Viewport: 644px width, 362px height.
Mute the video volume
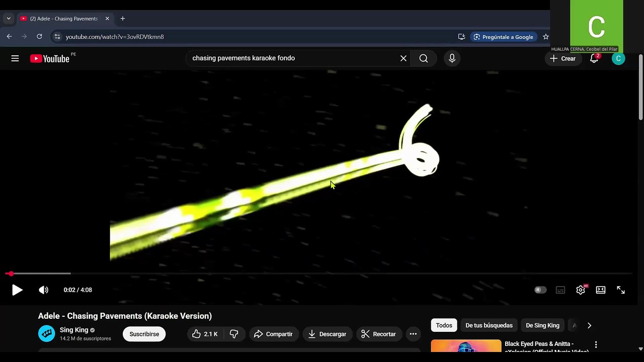(44, 290)
